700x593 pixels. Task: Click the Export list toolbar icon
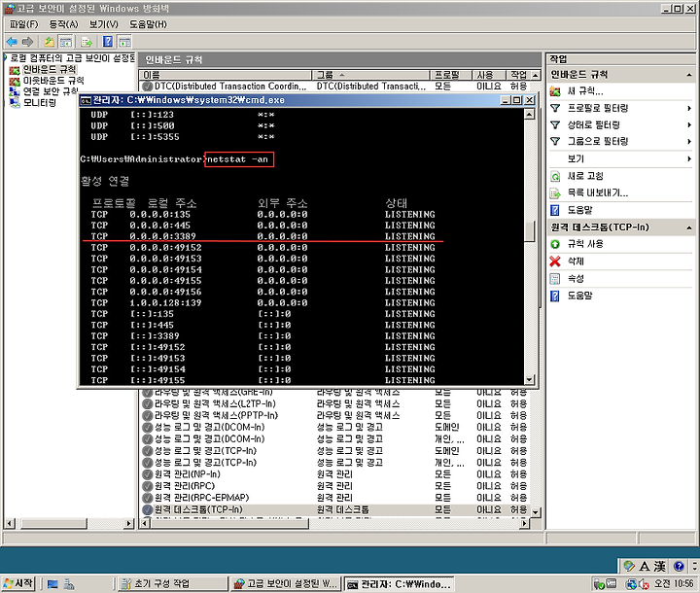tap(87, 42)
